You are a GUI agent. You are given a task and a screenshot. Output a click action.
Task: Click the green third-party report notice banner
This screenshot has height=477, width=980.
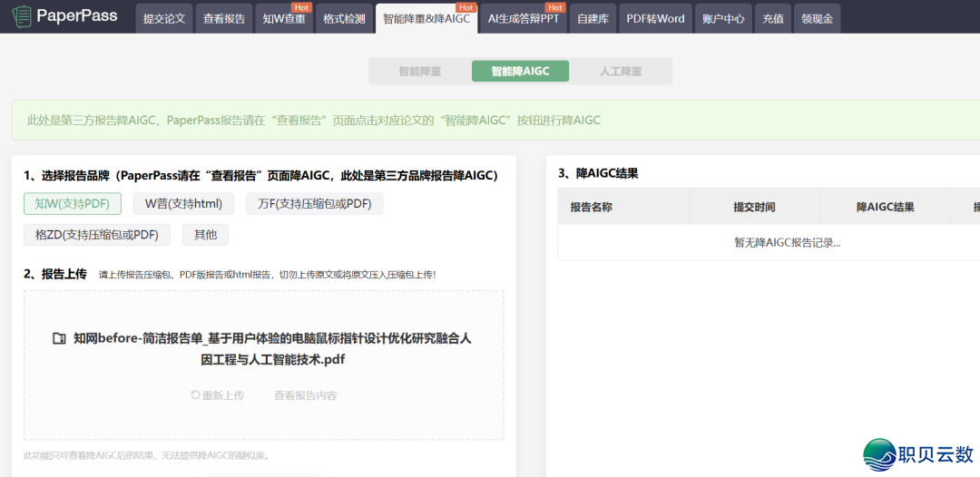495,120
